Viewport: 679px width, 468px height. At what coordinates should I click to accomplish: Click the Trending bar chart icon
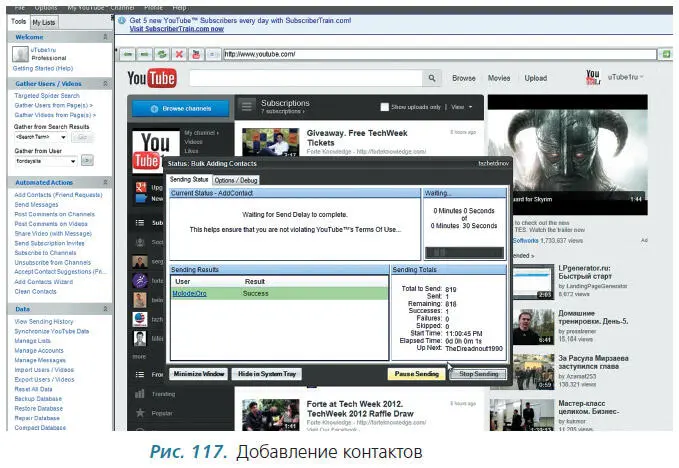click(139, 394)
